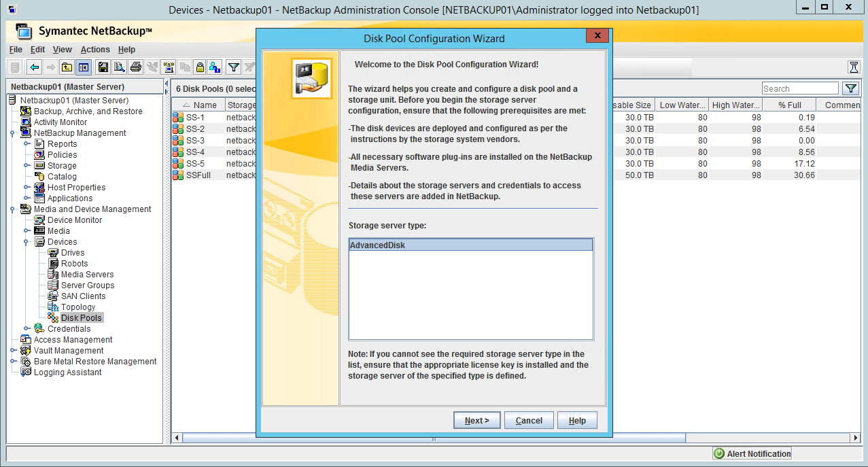Click the Next button in the wizard
Viewport: 868px width, 467px height.
click(476, 419)
